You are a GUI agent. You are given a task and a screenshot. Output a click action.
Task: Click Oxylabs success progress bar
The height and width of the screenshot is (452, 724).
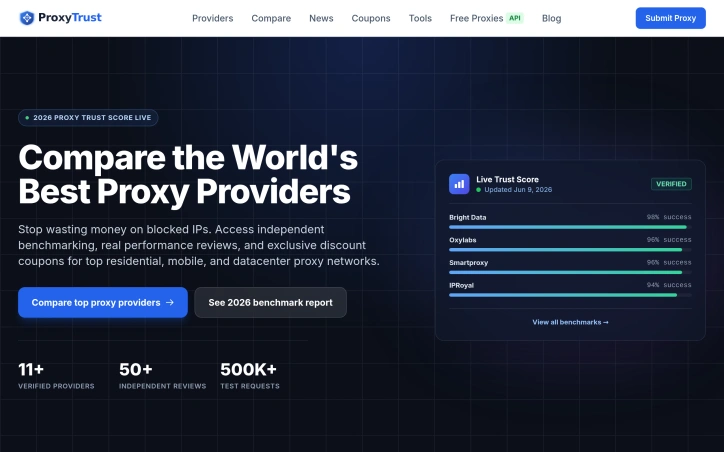pyautogui.click(x=570, y=250)
